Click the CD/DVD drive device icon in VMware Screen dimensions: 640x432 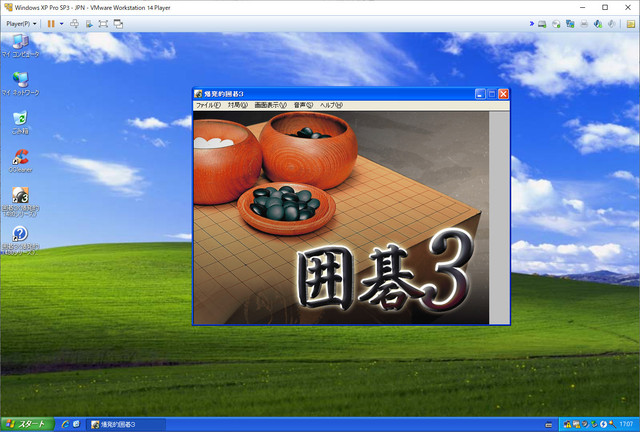[556, 24]
